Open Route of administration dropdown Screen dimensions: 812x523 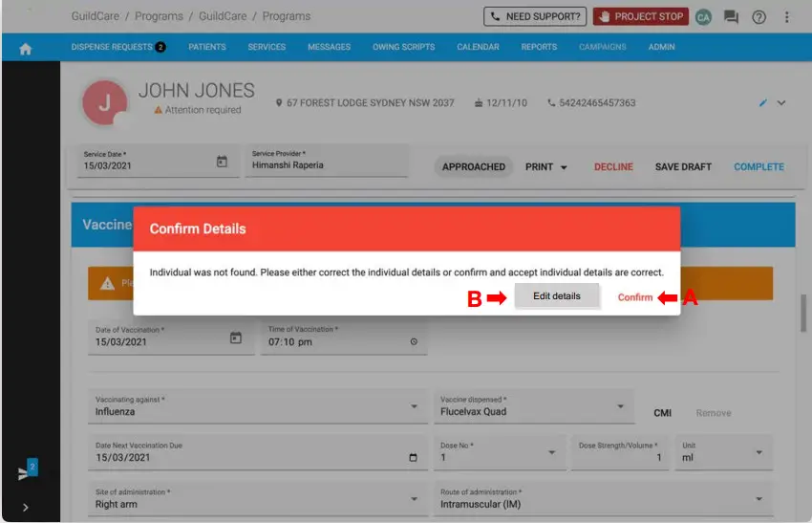[x=604, y=499]
